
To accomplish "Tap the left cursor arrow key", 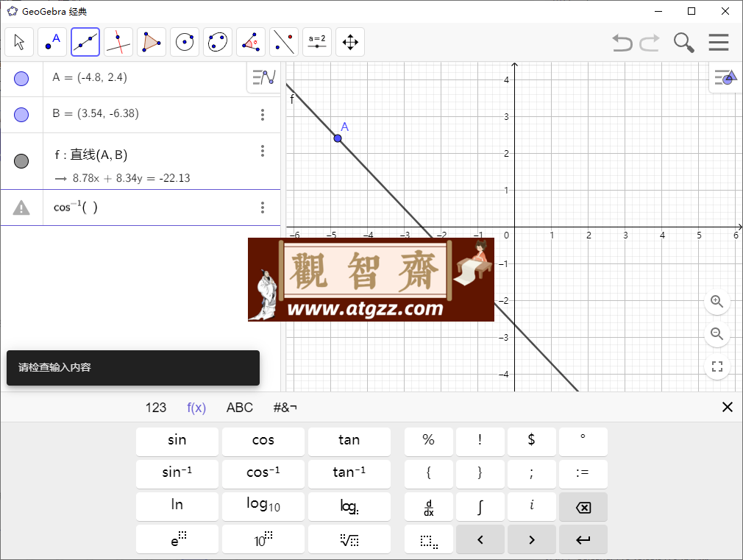I will point(480,539).
